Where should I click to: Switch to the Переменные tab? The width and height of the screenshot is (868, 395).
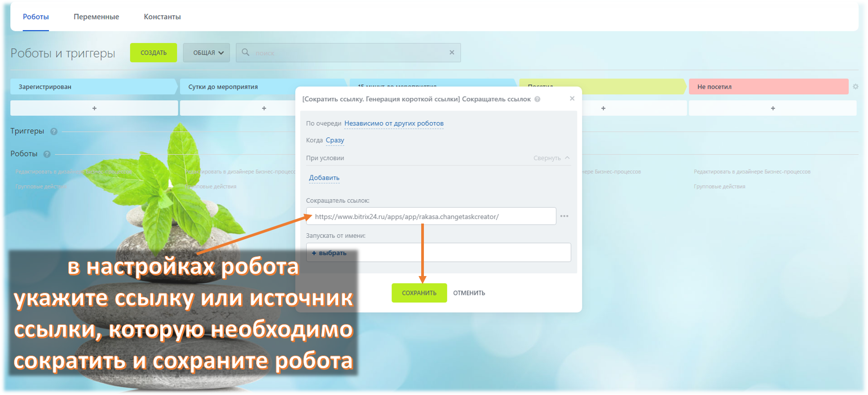pyautogui.click(x=96, y=17)
